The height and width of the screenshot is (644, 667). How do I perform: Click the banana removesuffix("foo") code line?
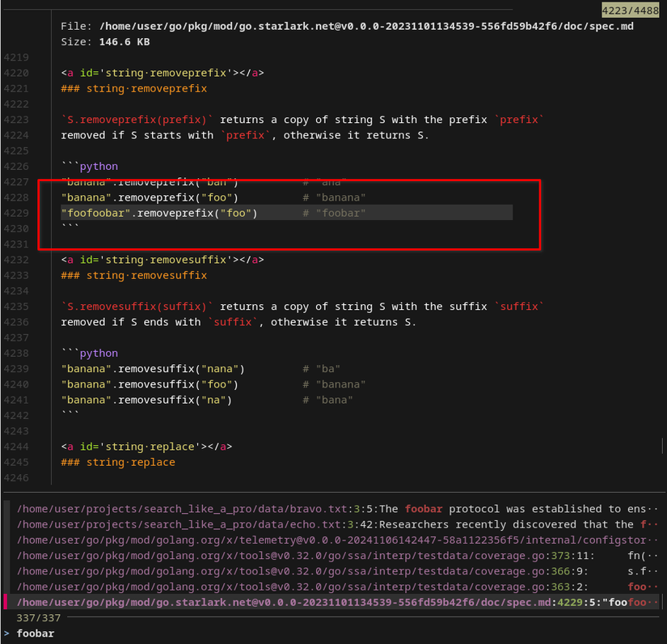[213, 384]
